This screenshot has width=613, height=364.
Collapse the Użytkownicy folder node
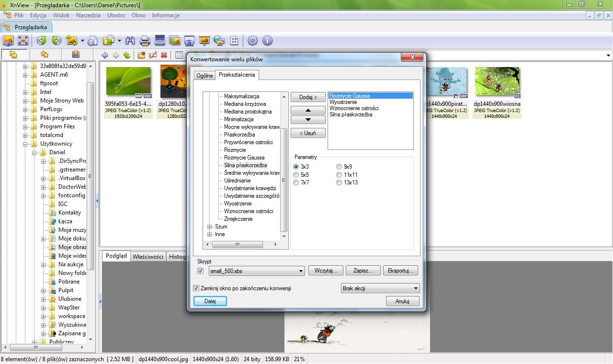click(25, 144)
